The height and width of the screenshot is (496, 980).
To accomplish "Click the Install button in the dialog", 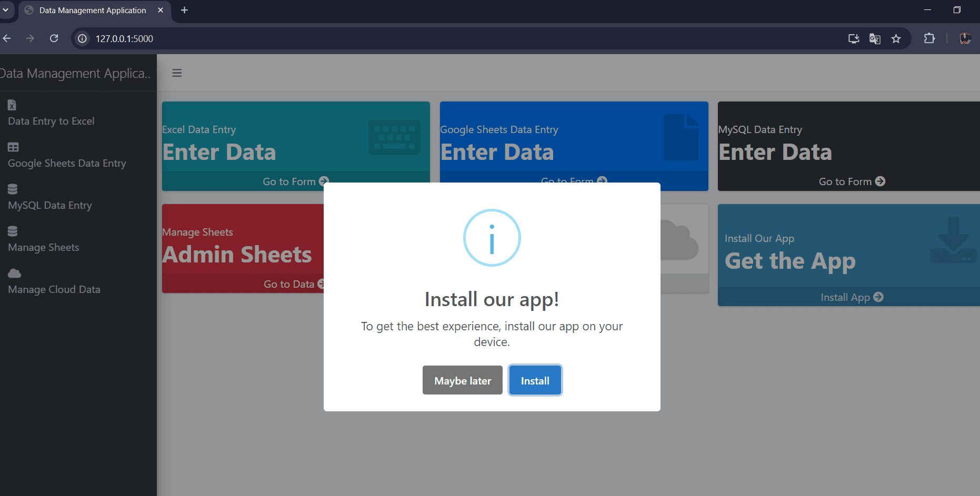I will pyautogui.click(x=535, y=380).
